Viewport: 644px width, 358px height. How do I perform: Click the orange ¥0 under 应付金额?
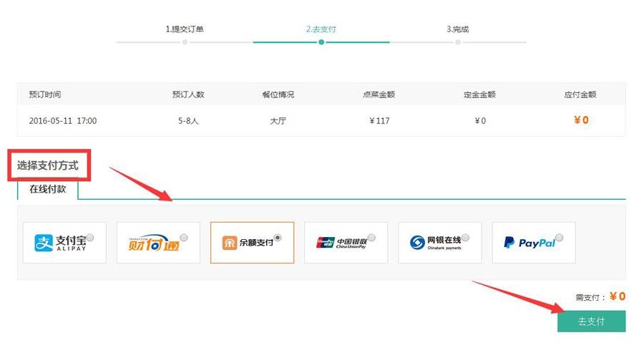581,120
